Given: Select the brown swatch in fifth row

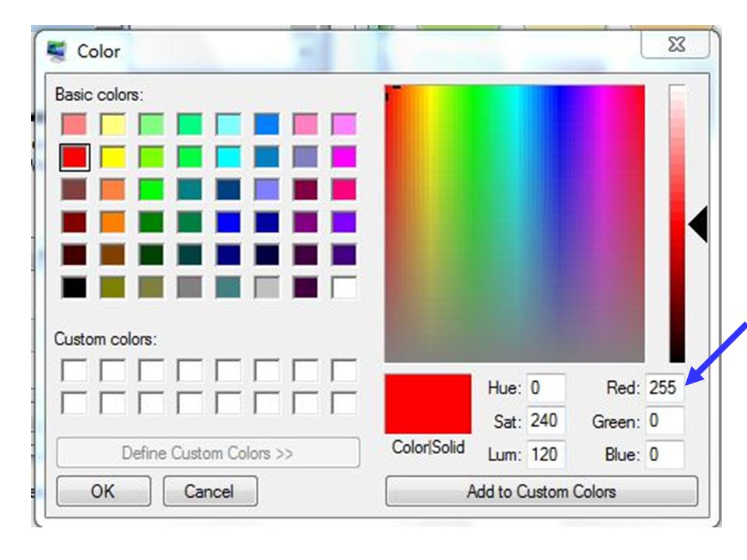Looking at the screenshot, I should click(x=113, y=255).
